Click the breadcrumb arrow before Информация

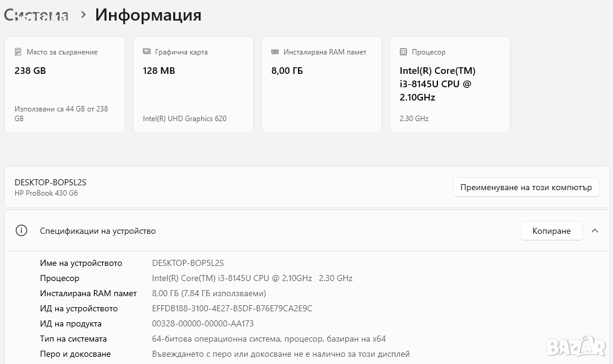(84, 15)
